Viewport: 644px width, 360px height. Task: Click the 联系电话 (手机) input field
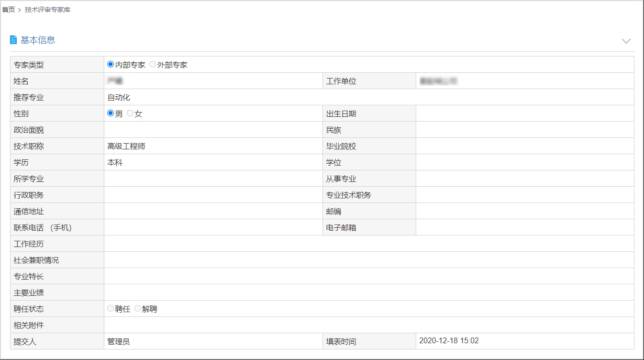(x=213, y=227)
